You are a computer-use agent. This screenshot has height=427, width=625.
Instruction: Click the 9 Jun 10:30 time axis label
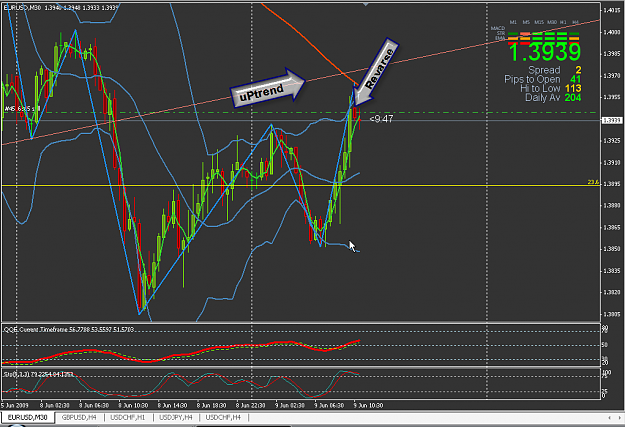point(368,405)
